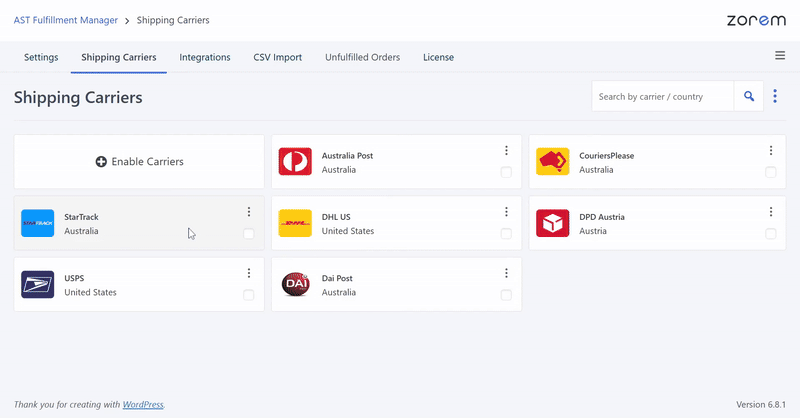
Task: Expand the DHL US three-dot menu
Action: (x=506, y=212)
